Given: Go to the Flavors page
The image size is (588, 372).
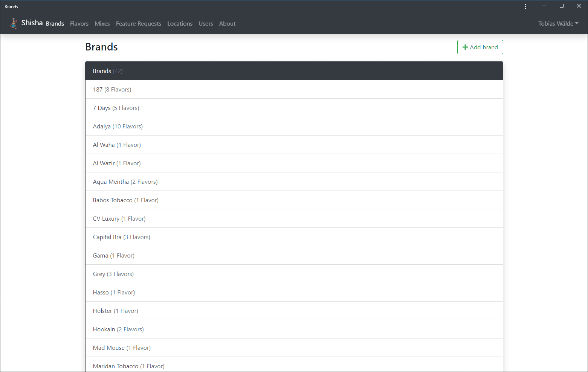Looking at the screenshot, I should [x=79, y=23].
